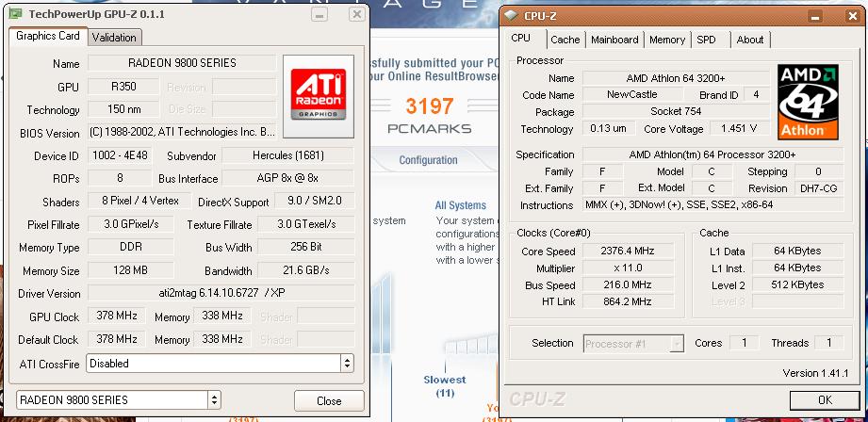Click the Version 1.41.1 text

click(815, 373)
